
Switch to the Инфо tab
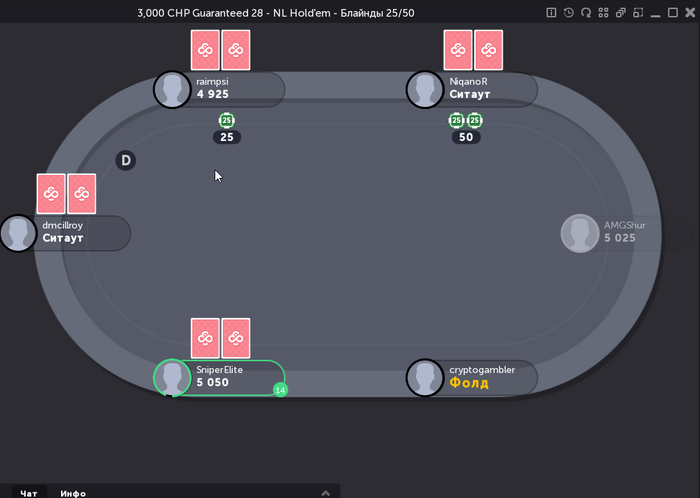coord(73,493)
